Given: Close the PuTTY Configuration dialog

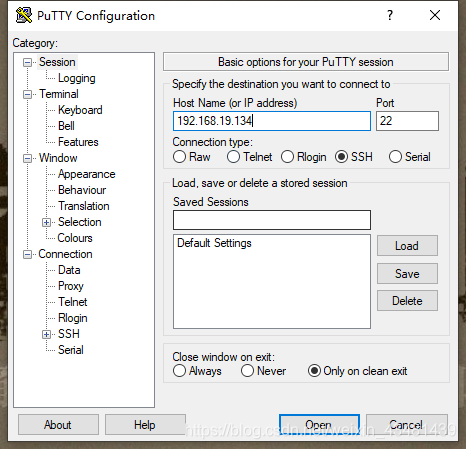Looking at the screenshot, I should point(435,15).
